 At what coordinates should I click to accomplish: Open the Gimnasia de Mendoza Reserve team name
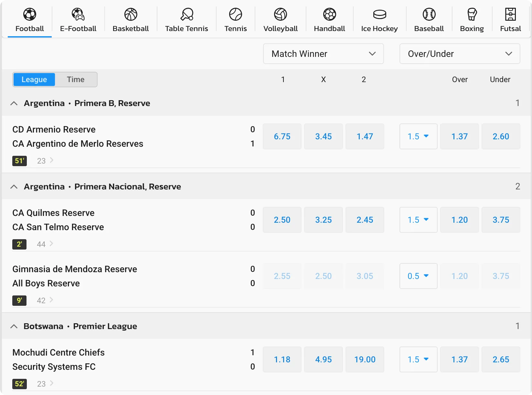coord(75,269)
